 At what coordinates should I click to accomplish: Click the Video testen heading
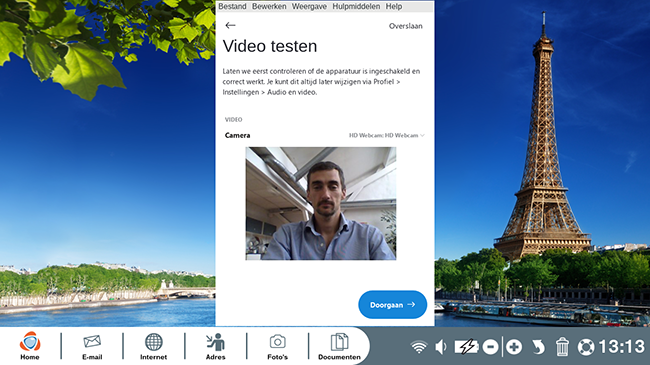[x=270, y=46]
